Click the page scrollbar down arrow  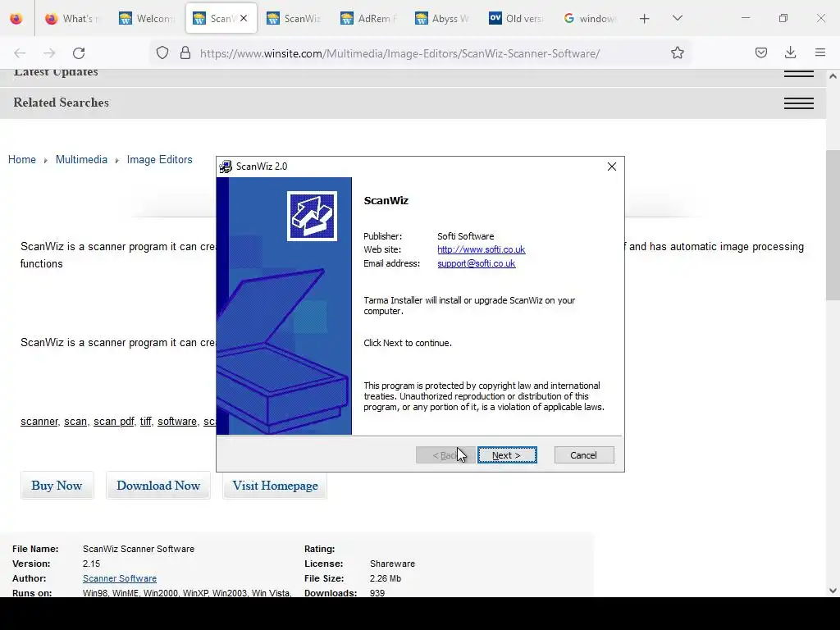point(833,591)
